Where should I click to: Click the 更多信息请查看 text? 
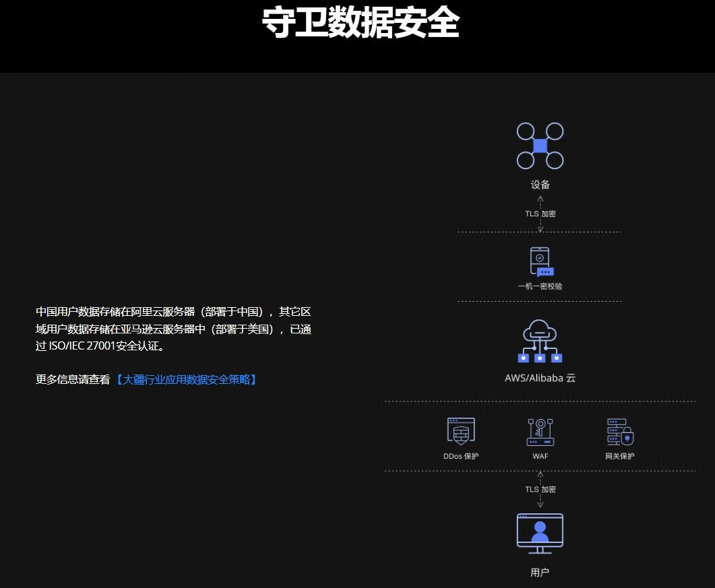[73, 379]
